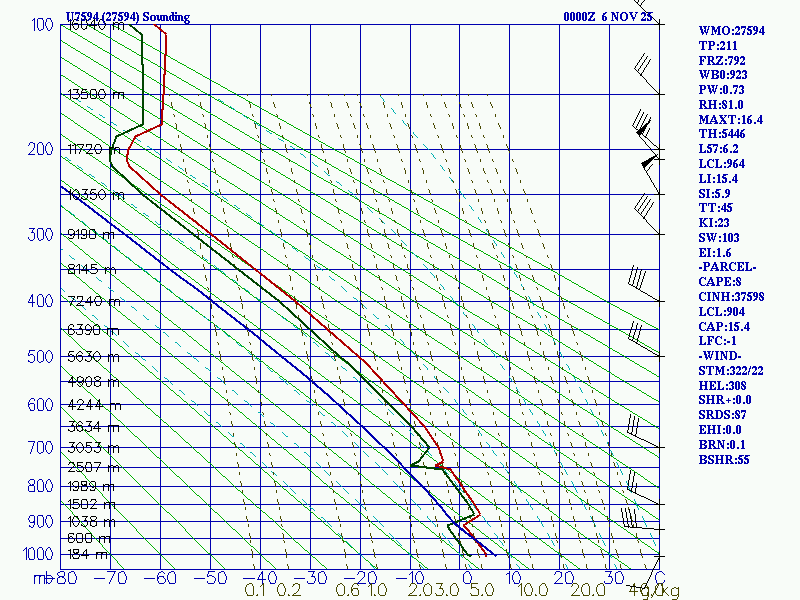Click the -40 temperature axis label
The height and width of the screenshot is (600, 800).
point(260,578)
